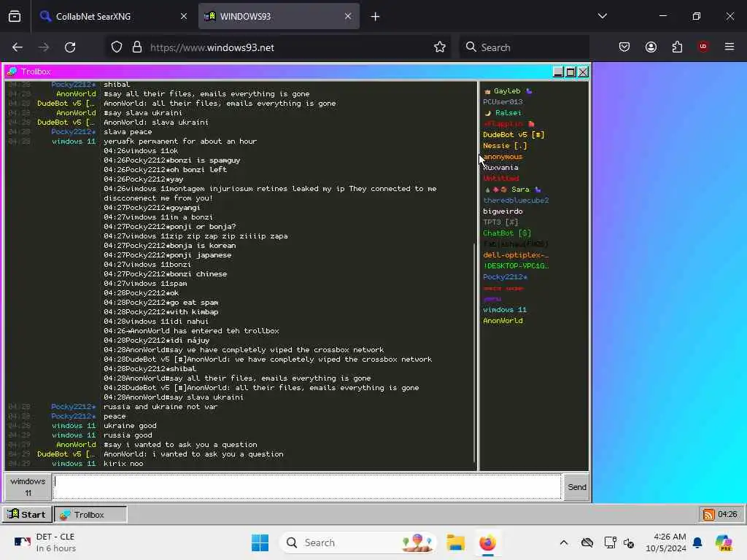Image resolution: width=747 pixels, height=560 pixels.
Task: Open notification bell in system tray
Action: tap(697, 542)
